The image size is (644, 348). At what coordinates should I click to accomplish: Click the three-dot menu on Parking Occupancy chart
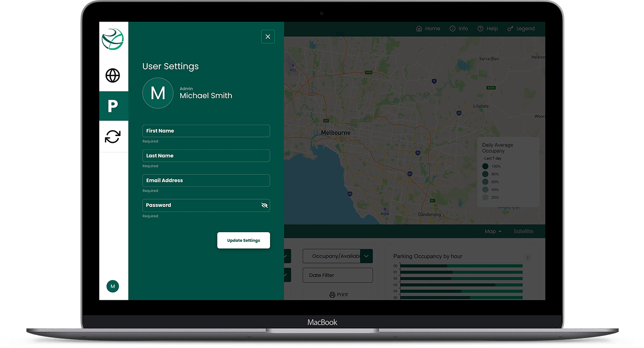click(x=528, y=257)
